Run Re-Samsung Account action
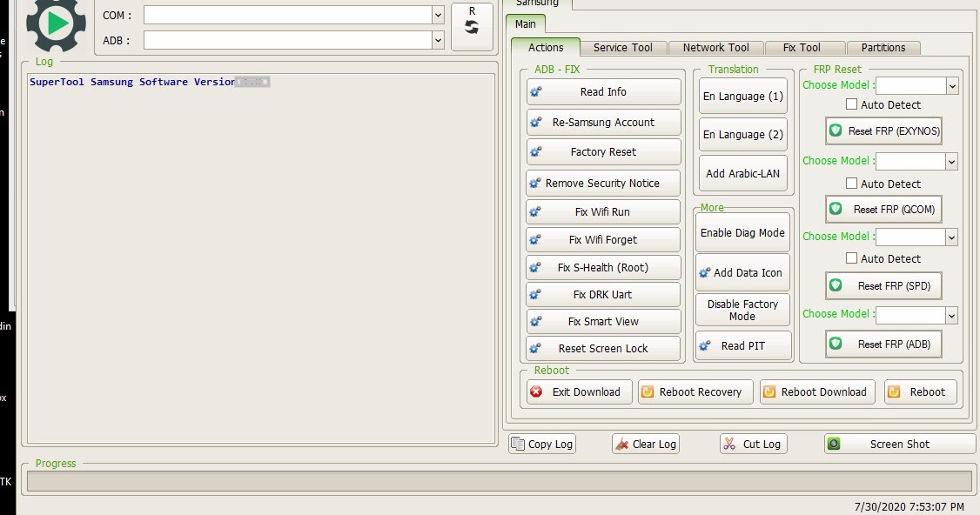Image resolution: width=980 pixels, height=515 pixels. 603,123
